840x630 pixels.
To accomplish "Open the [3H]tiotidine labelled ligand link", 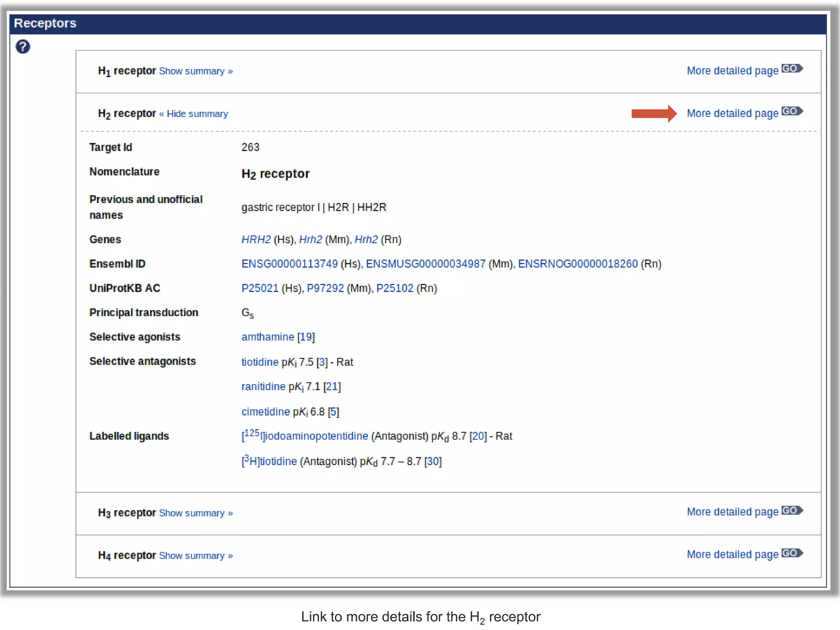I will point(269,461).
